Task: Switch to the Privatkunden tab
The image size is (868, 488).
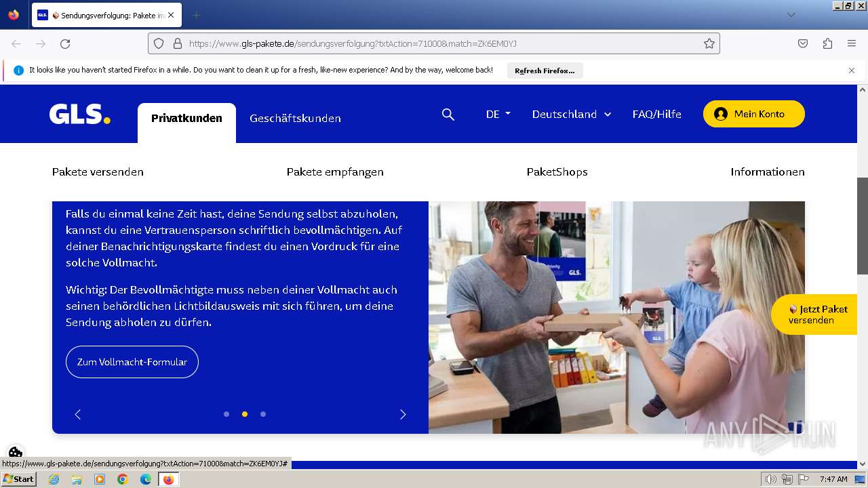Action: (x=186, y=122)
